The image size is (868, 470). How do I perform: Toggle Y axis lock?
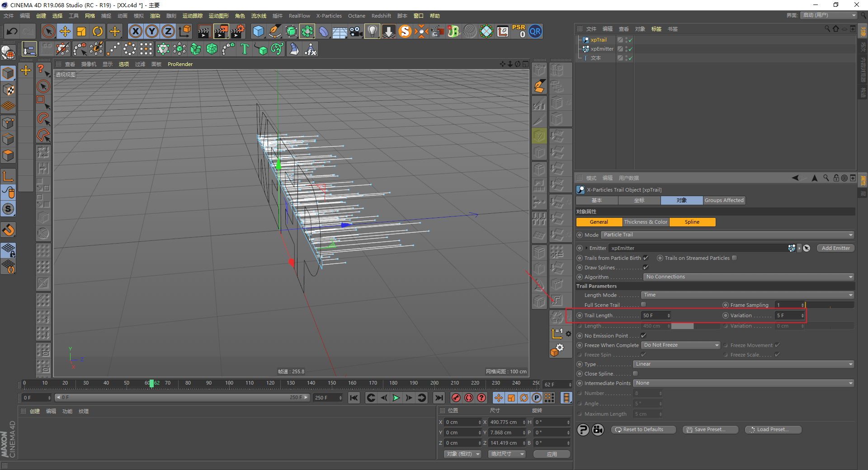(152, 31)
